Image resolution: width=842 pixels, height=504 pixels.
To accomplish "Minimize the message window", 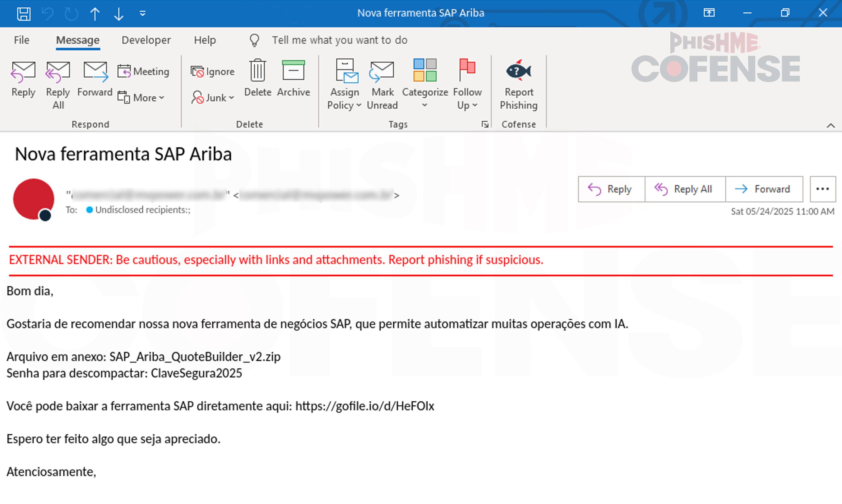I will coord(747,13).
